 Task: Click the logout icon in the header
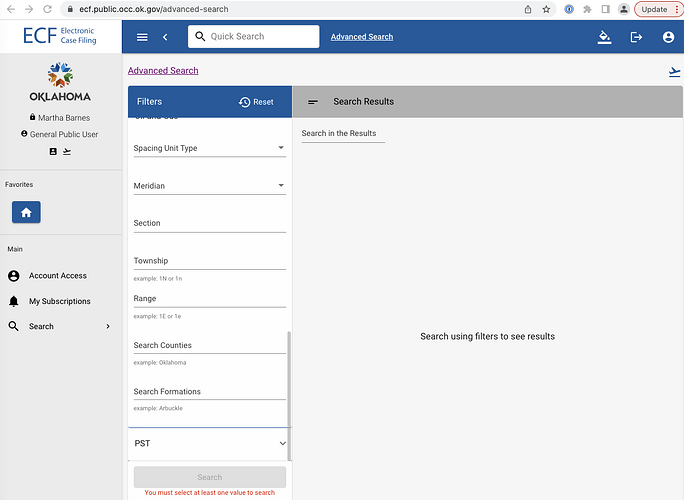coord(636,37)
